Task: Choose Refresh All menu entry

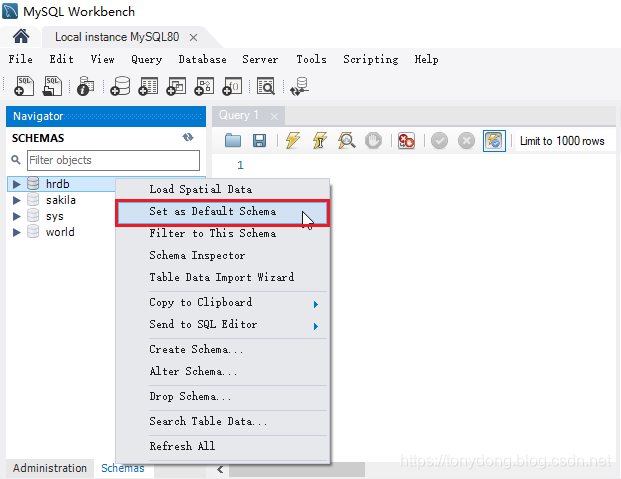Action: [x=222, y=447]
